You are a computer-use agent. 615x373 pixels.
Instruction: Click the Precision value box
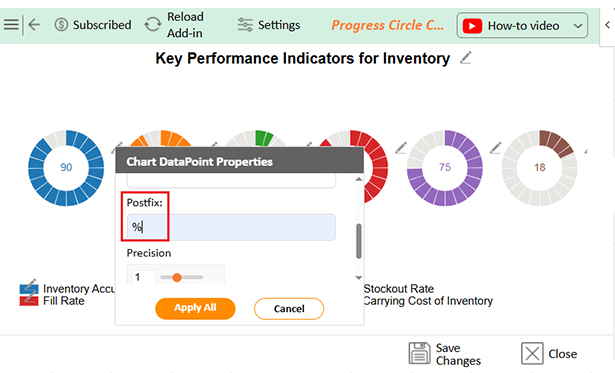click(142, 277)
